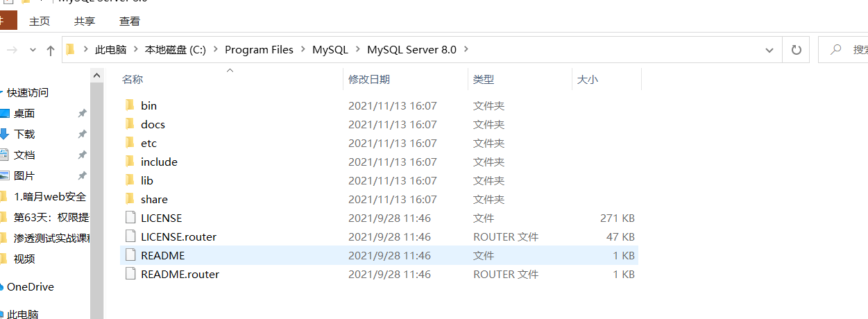Open 渗透测试实战课程 sidebar folder
The height and width of the screenshot is (319, 868).
[51, 238]
